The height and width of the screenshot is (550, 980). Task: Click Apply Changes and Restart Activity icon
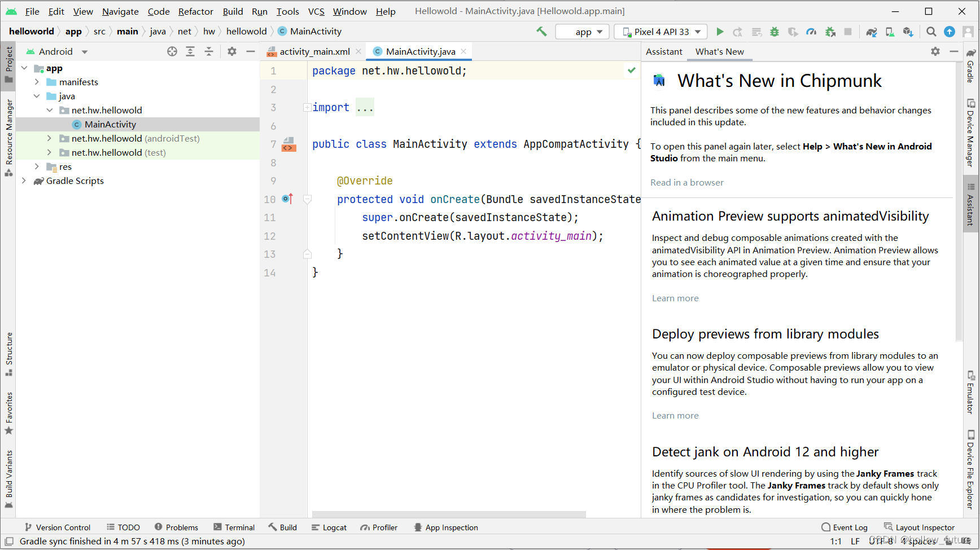[x=738, y=32]
